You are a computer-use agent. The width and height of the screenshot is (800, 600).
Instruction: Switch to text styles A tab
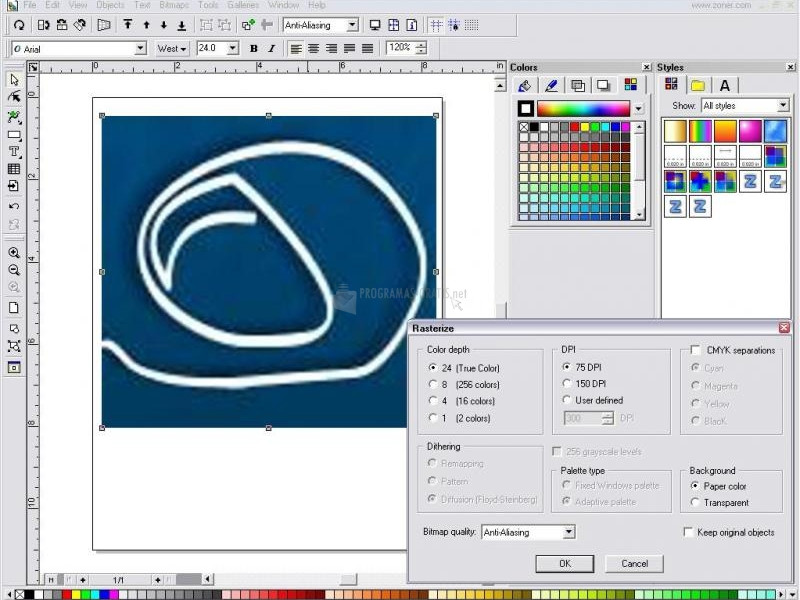click(724, 86)
